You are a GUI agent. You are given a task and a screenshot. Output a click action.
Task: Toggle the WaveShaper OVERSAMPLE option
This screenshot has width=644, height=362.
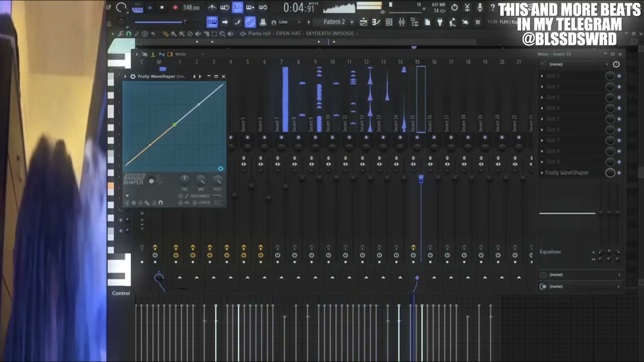coord(181,196)
